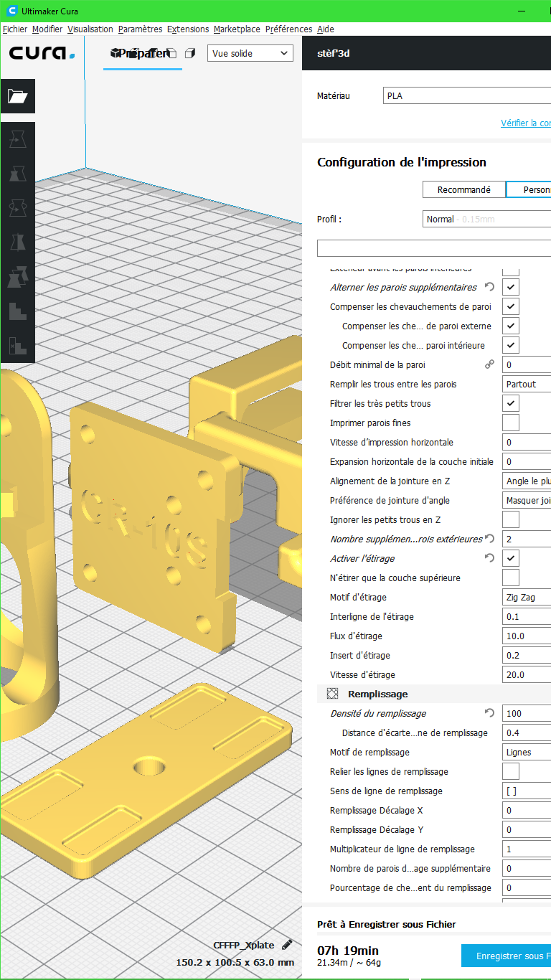551x980 pixels.
Task: Click the Remplissage section crosshatch icon
Action: point(332,694)
